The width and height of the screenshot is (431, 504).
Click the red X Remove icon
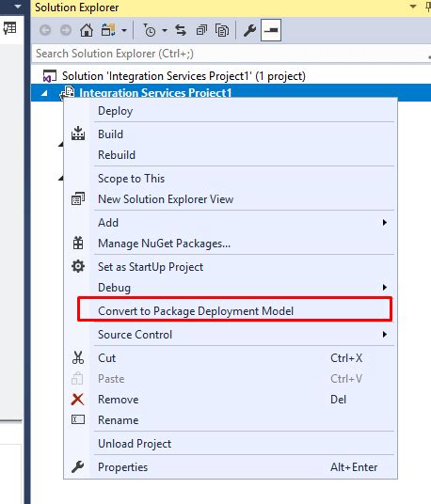(x=77, y=400)
